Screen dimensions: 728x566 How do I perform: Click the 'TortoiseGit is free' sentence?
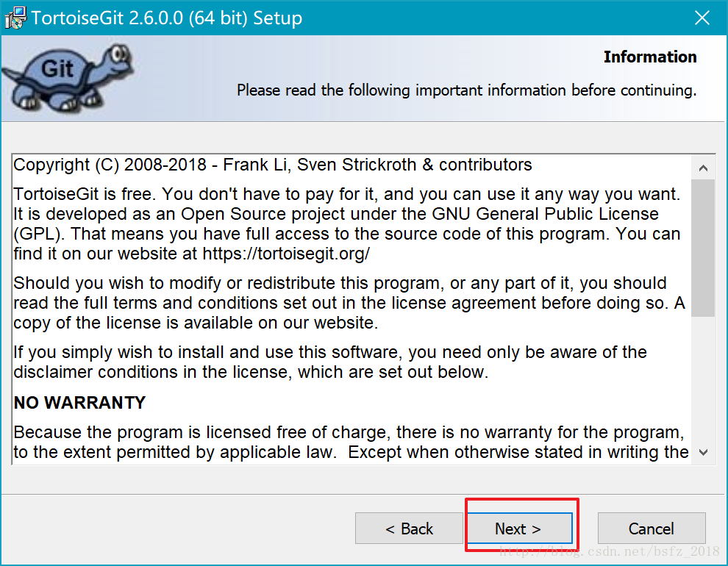83,194
